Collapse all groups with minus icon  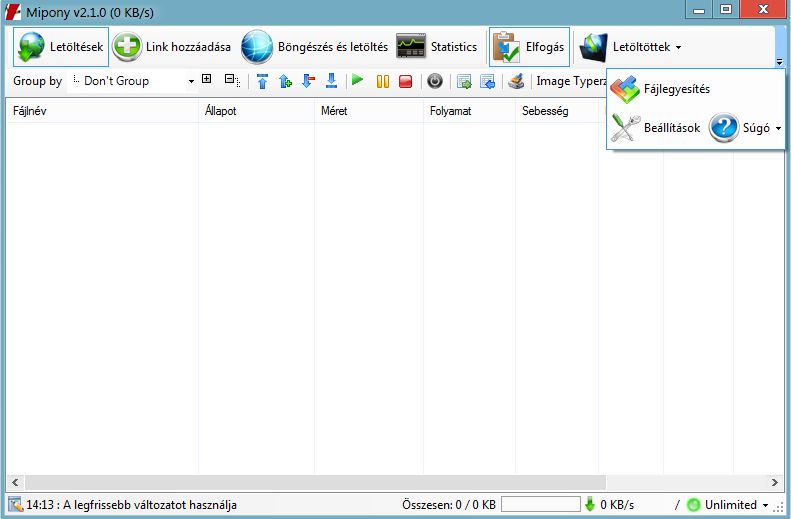pos(232,80)
